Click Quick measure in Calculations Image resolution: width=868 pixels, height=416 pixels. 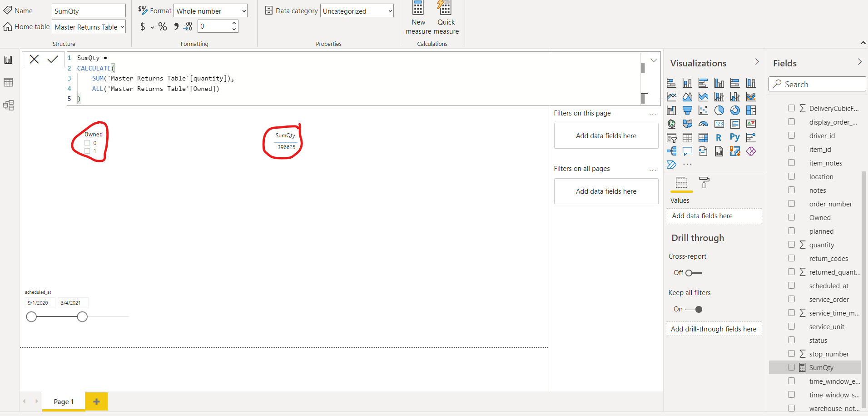coord(446,18)
